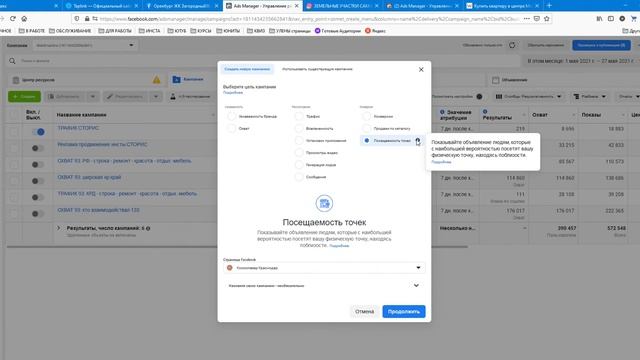Open the ТРАФИК СТОРИС campaign link
Image resolution: width=640 pixels, height=360 pixels.
pyautogui.click(x=78, y=128)
